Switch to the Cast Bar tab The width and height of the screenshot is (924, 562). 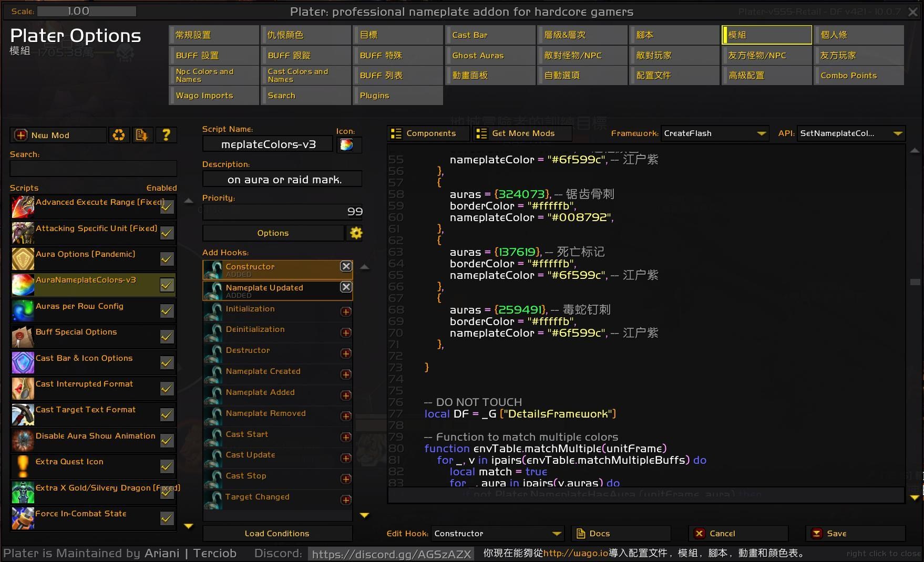coord(490,35)
